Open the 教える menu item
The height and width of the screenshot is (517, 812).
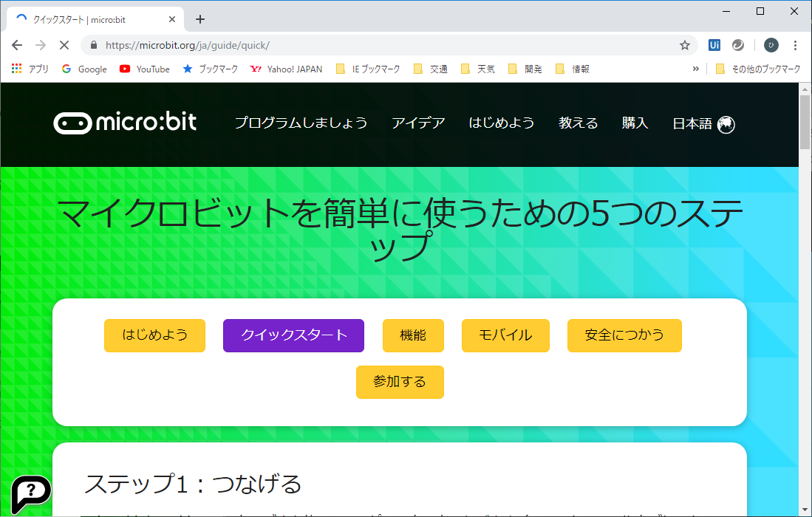[578, 123]
